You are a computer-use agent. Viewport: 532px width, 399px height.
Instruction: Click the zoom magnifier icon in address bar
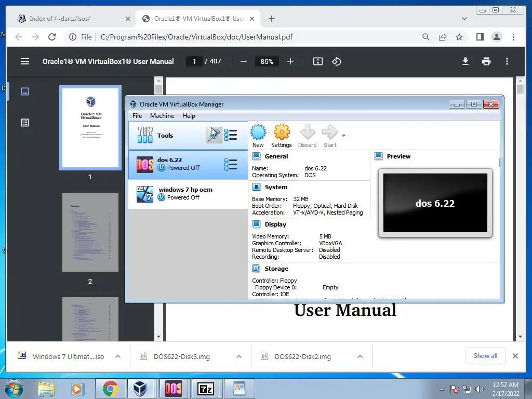click(426, 37)
